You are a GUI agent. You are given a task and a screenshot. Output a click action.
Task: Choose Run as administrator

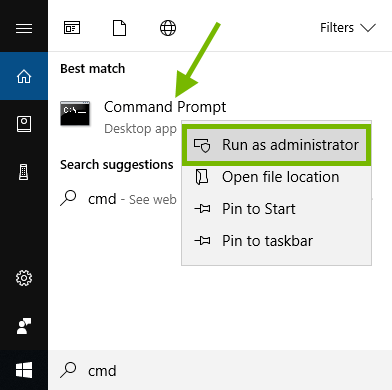(276, 145)
